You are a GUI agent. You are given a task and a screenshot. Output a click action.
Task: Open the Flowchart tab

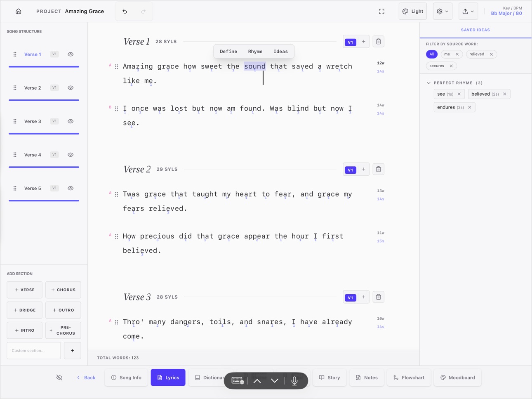coord(409,378)
